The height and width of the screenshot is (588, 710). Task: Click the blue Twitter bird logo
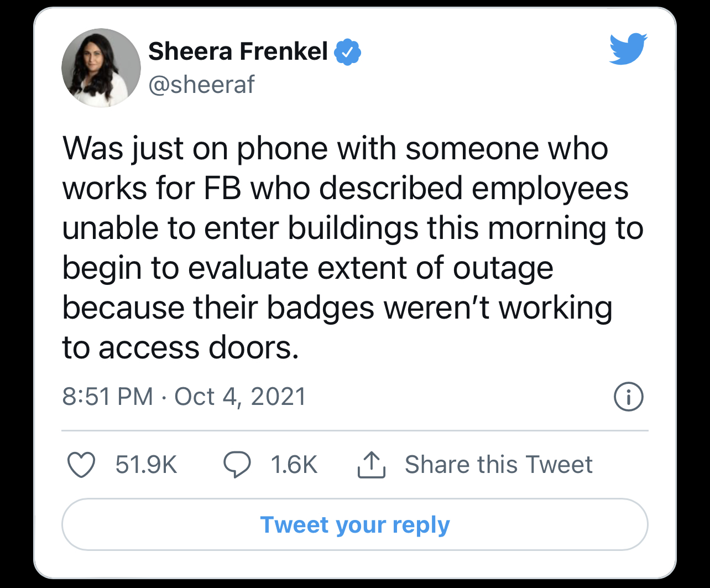[629, 49]
